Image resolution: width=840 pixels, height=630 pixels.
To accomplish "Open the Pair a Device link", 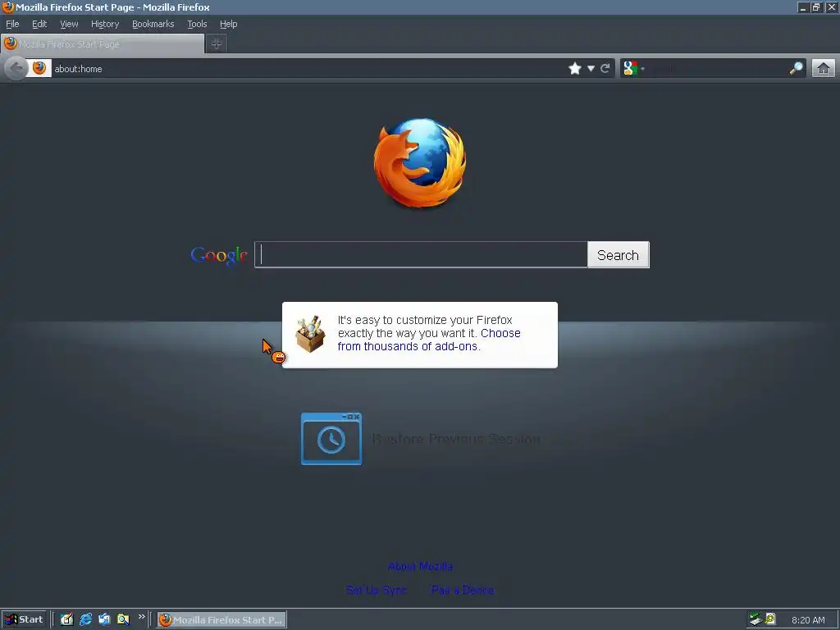I will point(463,590).
